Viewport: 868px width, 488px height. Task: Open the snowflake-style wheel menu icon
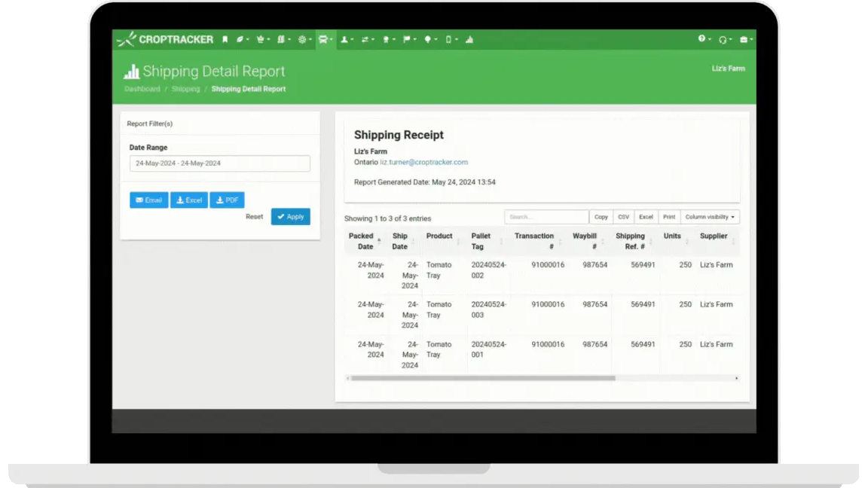pos(304,39)
